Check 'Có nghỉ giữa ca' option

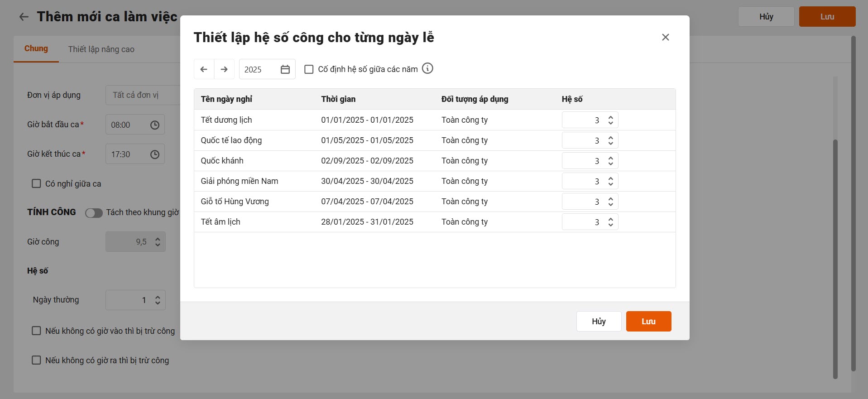36,183
